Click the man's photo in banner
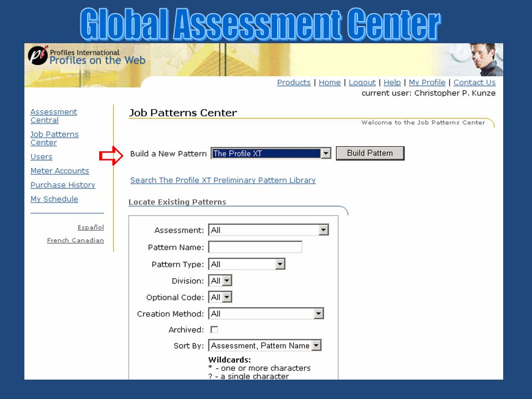Viewport: 532px width, 399px height. [x=486, y=59]
